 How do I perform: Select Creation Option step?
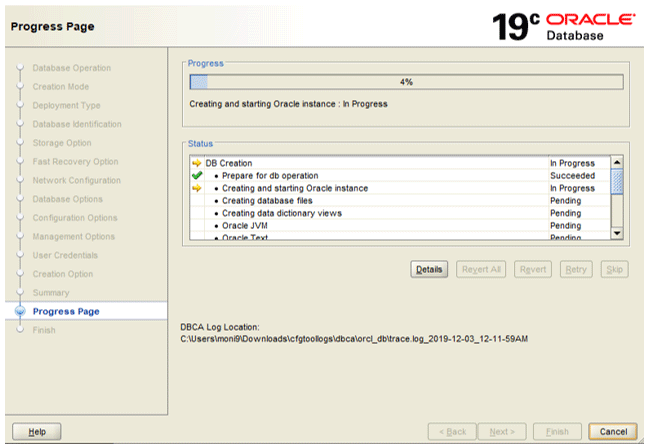[63, 274]
